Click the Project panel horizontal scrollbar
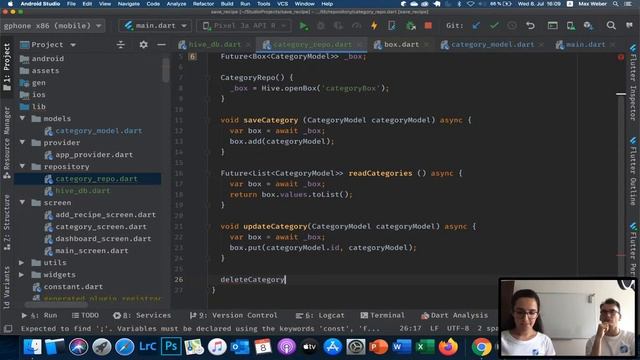Viewport: 640px width, 360px height. coord(56,304)
